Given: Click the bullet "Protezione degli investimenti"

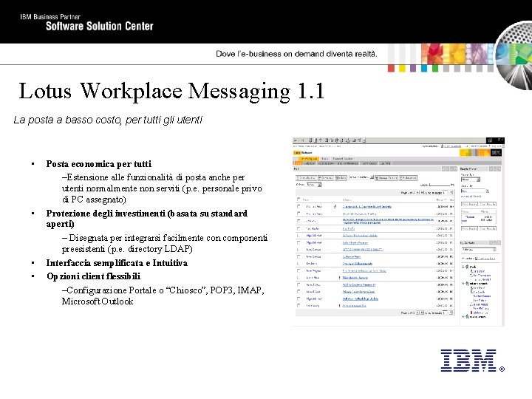Looking at the screenshot, I should 146,219.
